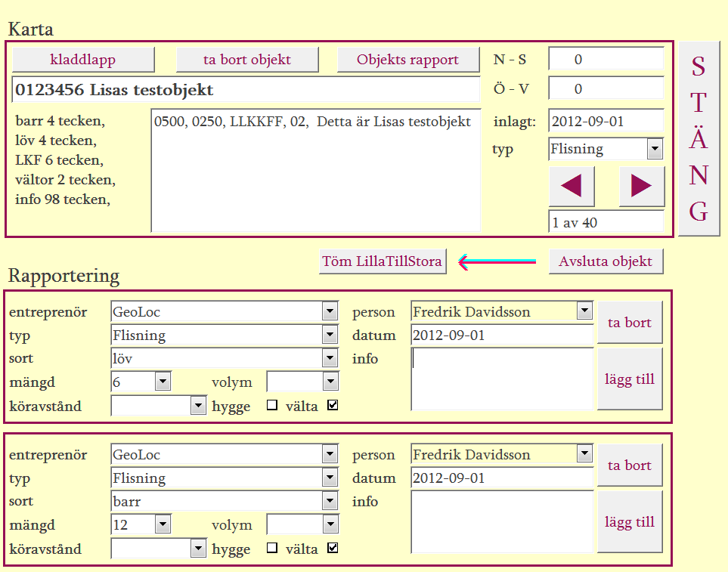The width and height of the screenshot is (728, 572).
Task: Click 'lägg till' in the barr report
Action: [x=630, y=522]
